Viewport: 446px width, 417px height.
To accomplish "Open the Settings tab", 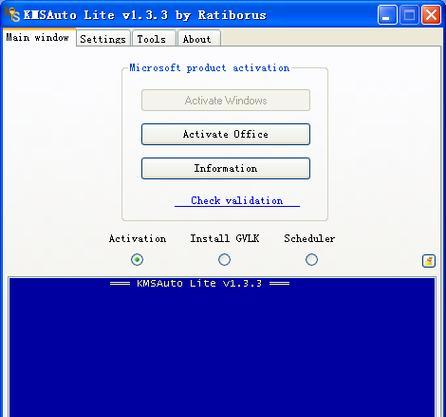I will 103,39.
